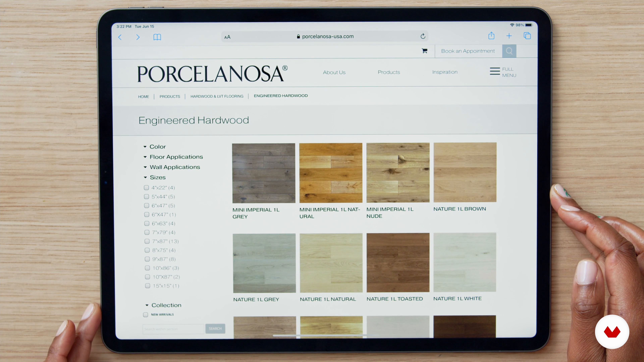
Task: Go to Products breadcrumb
Action: (x=170, y=96)
